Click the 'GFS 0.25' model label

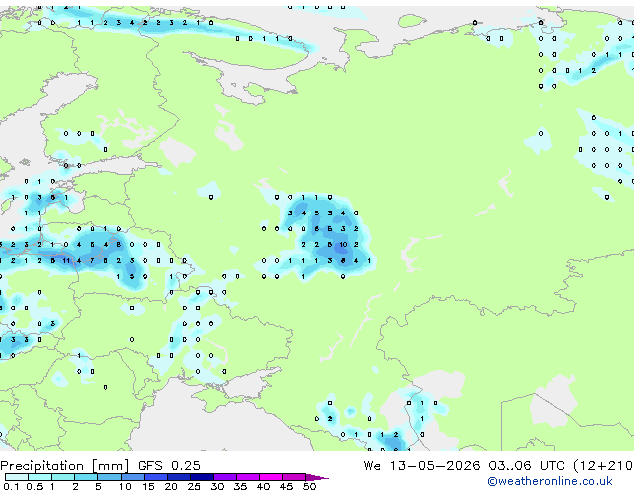point(169,466)
